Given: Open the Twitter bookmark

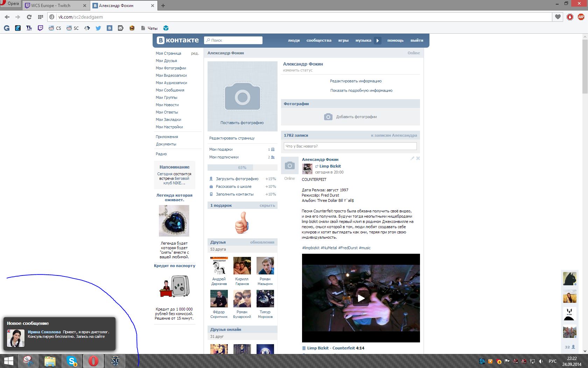Looking at the screenshot, I should coord(98,28).
